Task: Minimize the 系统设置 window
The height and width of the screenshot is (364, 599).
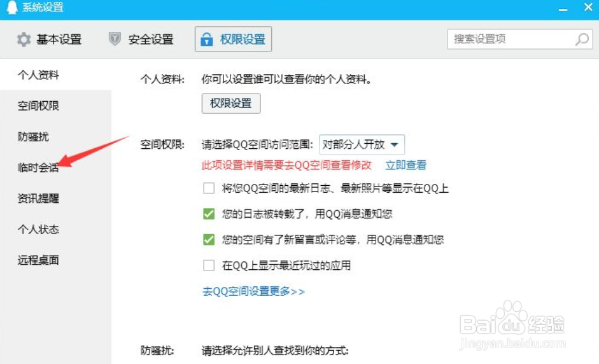Action: coord(563,8)
